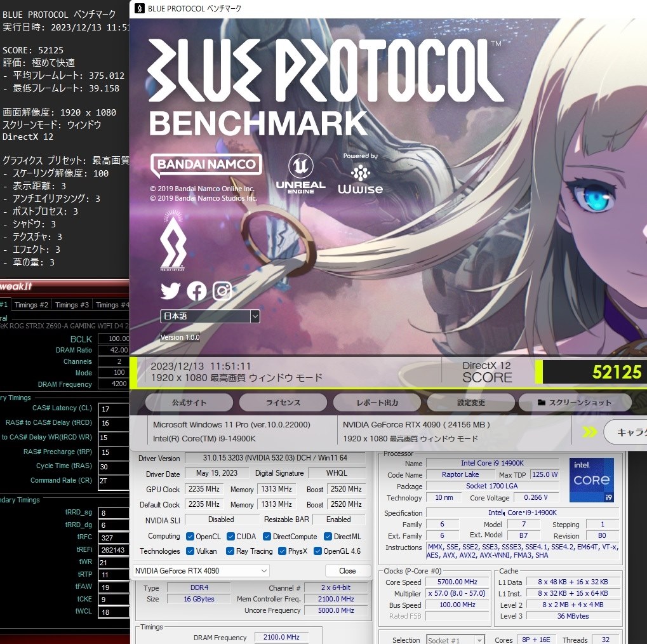Toggle the DirectML checkbox
Image resolution: width=647 pixels, height=644 pixels.
click(x=328, y=536)
